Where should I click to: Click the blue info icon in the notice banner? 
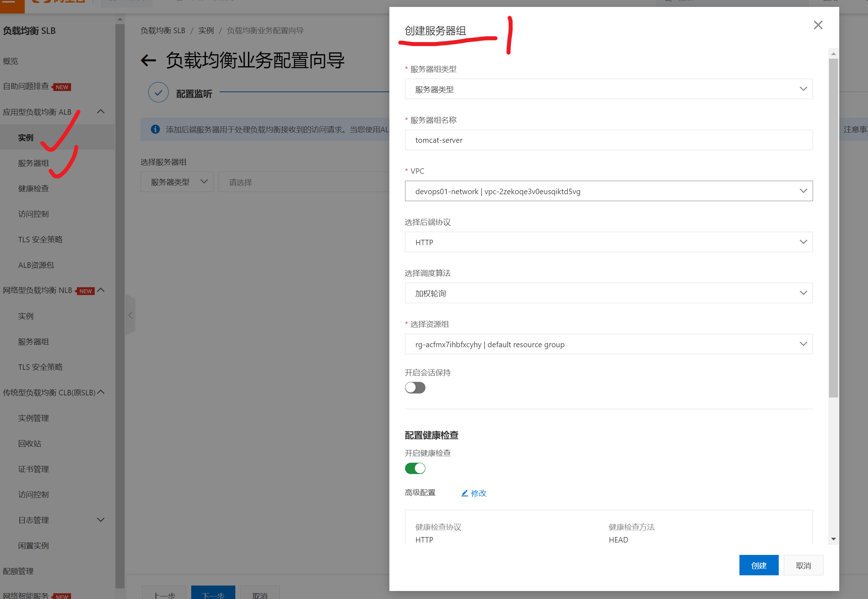[x=155, y=129]
